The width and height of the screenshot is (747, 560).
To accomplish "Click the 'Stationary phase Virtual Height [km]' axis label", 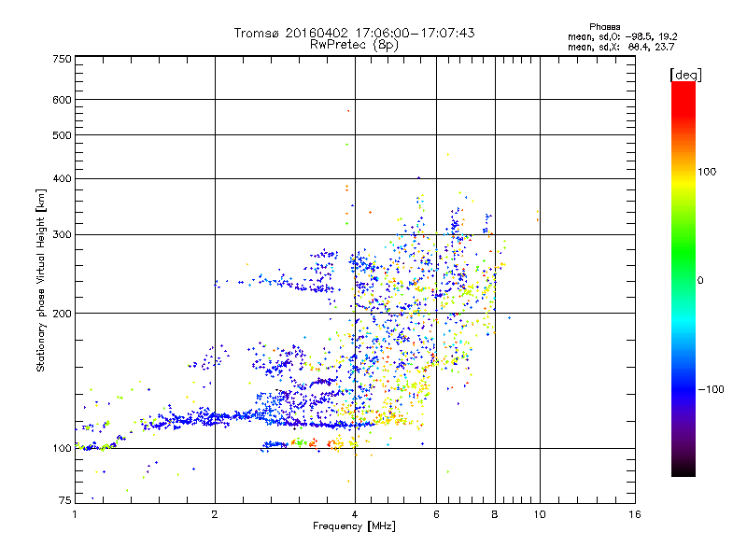I will (x=41, y=280).
